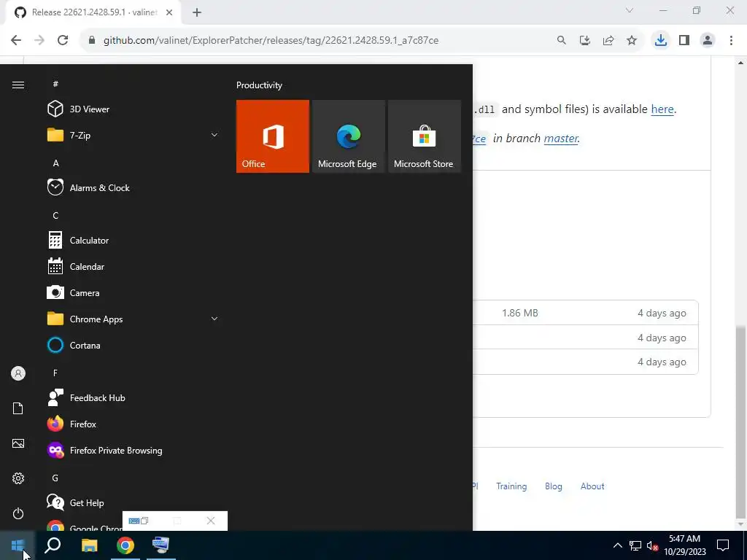Select the Release 22621.2428.59.1 tab
Screen dimensions: 747x560
93,12
